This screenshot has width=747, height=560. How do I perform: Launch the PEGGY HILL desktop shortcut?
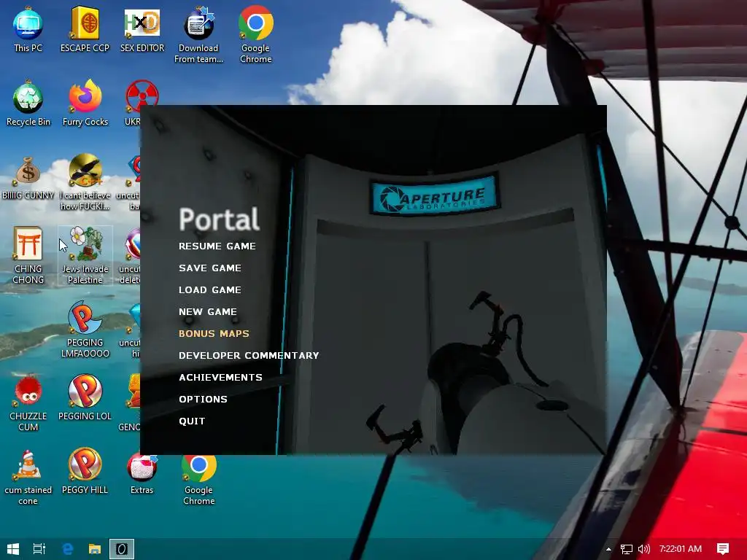[x=85, y=472]
